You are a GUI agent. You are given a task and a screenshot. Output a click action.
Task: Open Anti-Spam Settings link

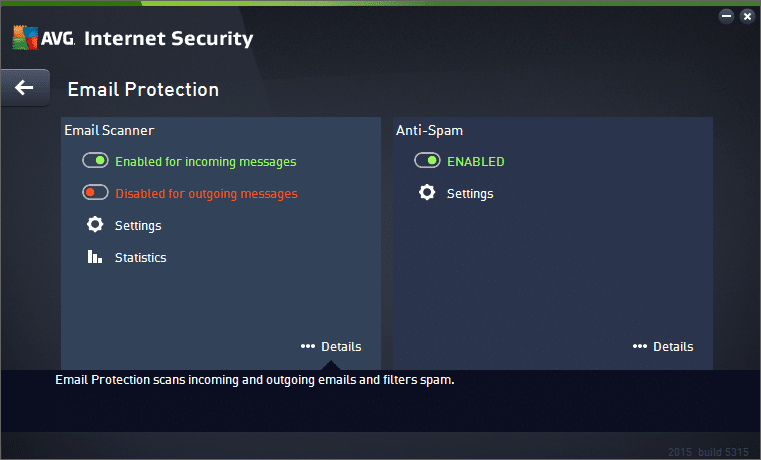470,193
